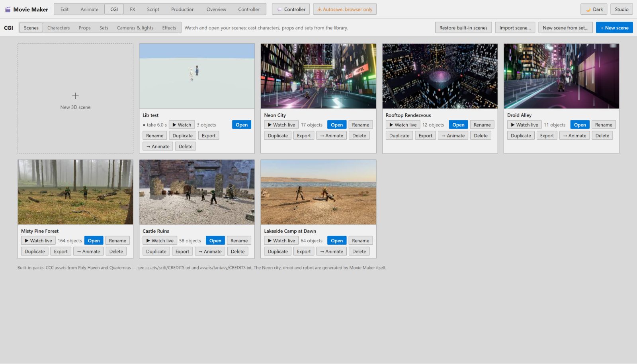Open the Autosave browser only warning

[x=345, y=9]
